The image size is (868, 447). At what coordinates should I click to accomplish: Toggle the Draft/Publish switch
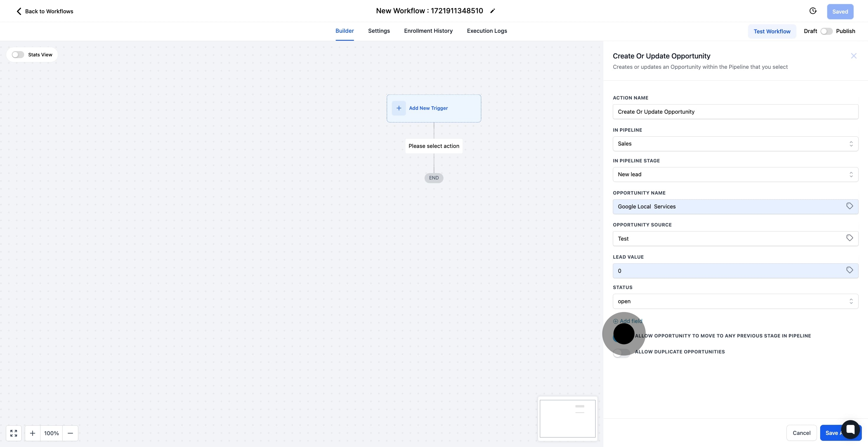point(826,31)
